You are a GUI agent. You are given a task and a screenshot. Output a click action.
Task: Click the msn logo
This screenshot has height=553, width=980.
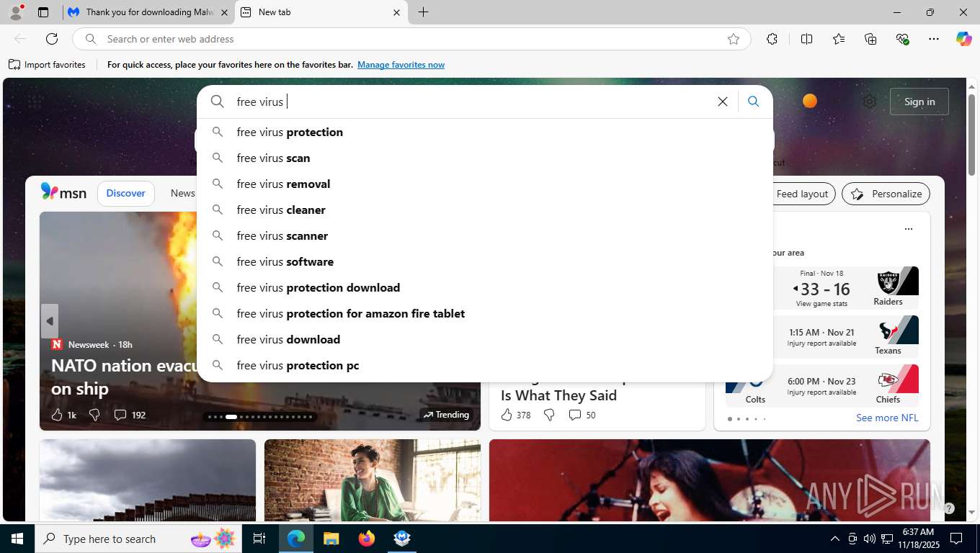63,192
